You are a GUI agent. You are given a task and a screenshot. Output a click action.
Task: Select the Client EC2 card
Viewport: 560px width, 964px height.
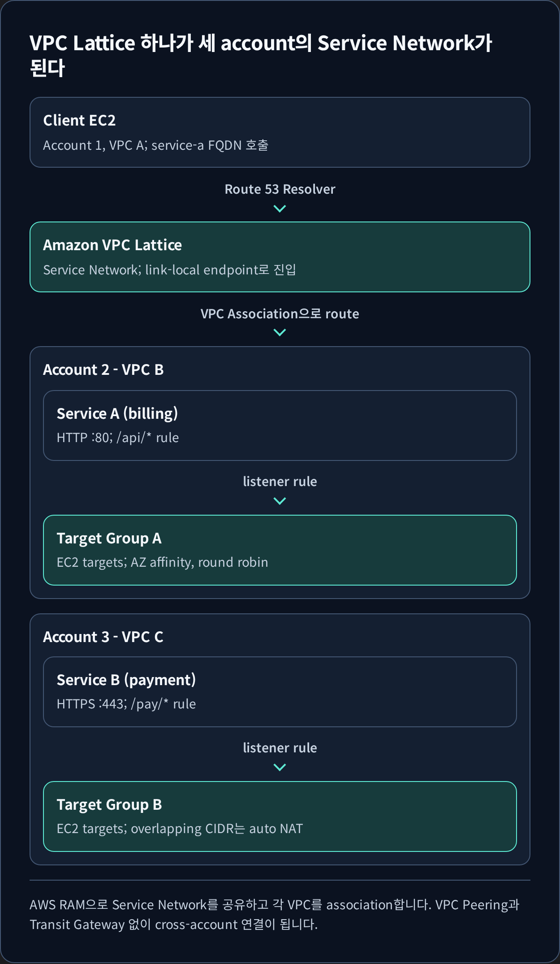click(x=280, y=132)
